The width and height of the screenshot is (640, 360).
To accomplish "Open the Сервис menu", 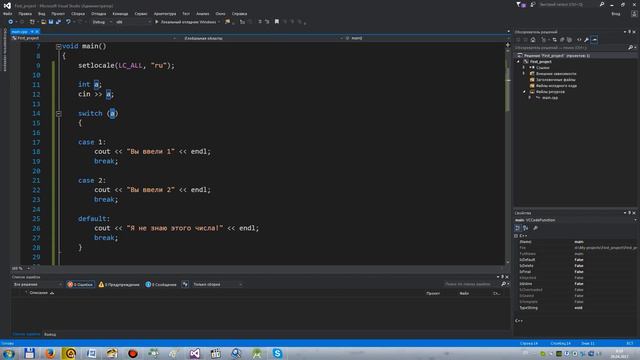I will pos(141,13).
